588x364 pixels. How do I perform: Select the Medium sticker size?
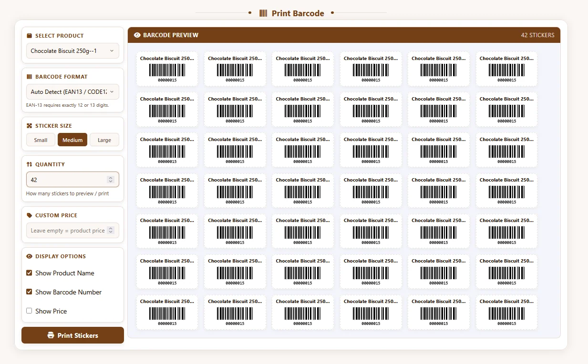(72, 140)
